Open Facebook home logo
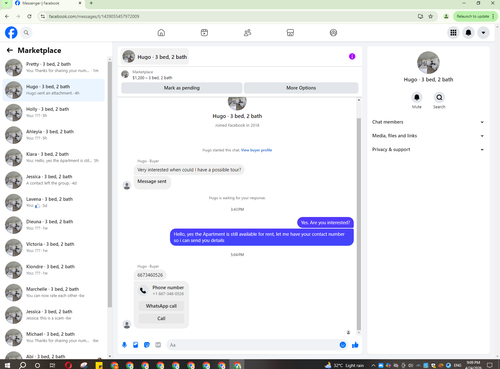The height and width of the screenshot is (369, 500). (11, 33)
